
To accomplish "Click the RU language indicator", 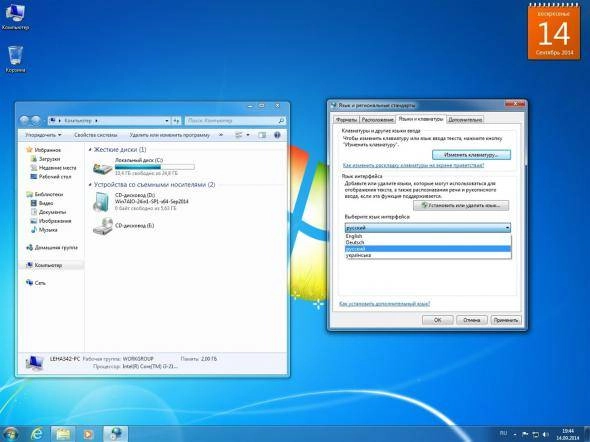I will click(503, 433).
